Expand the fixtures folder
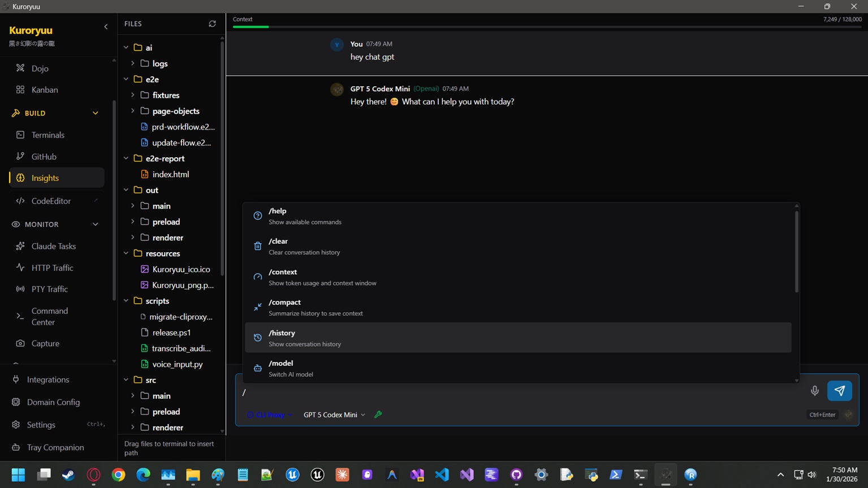868x488 pixels. click(x=133, y=95)
